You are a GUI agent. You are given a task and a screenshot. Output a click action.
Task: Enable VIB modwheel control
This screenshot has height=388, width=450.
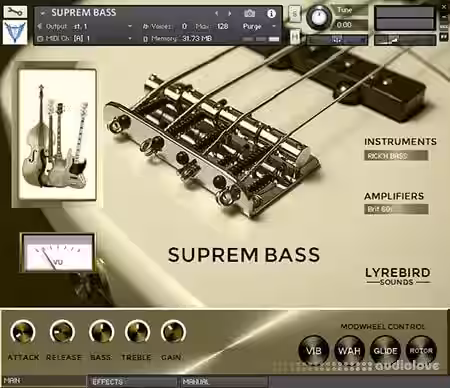pyautogui.click(x=314, y=350)
